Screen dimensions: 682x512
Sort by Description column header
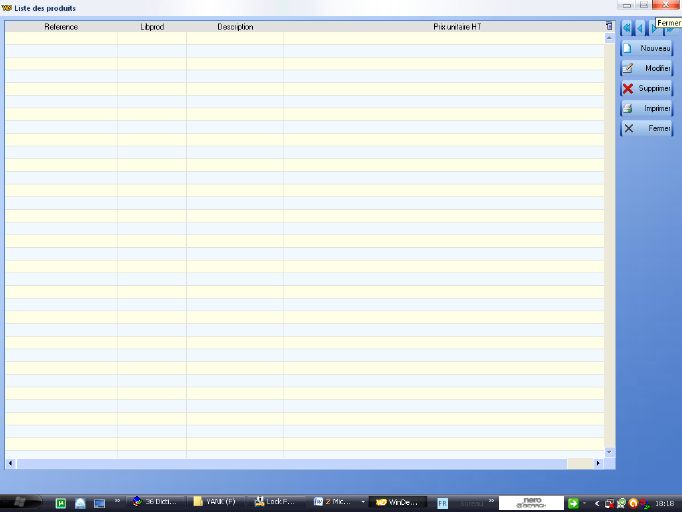pos(235,27)
